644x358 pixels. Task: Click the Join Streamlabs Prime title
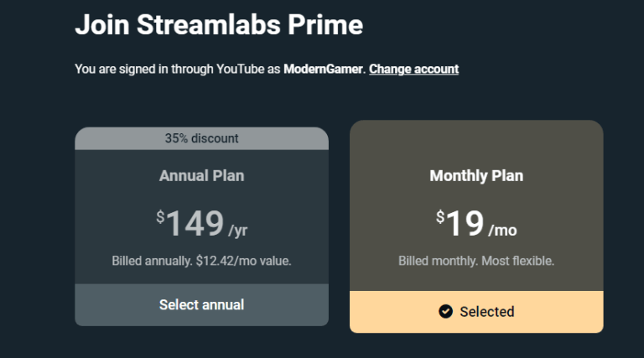(x=219, y=25)
